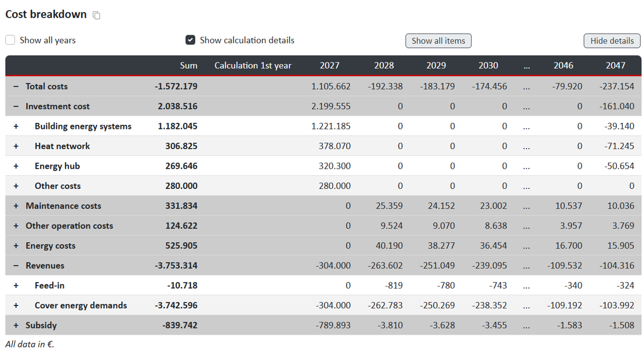Click the 2046 column header
Viewport: 644px width, 355px height.
tap(563, 65)
